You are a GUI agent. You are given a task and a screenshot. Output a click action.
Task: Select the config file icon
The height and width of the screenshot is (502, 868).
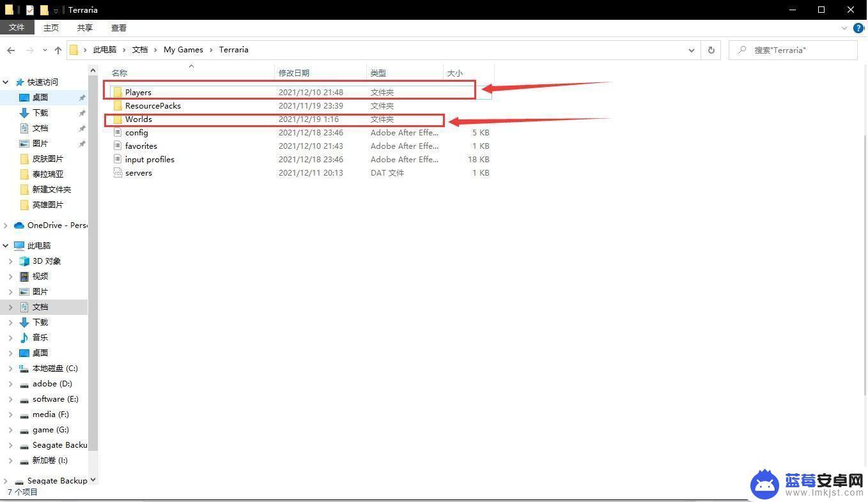pos(118,132)
